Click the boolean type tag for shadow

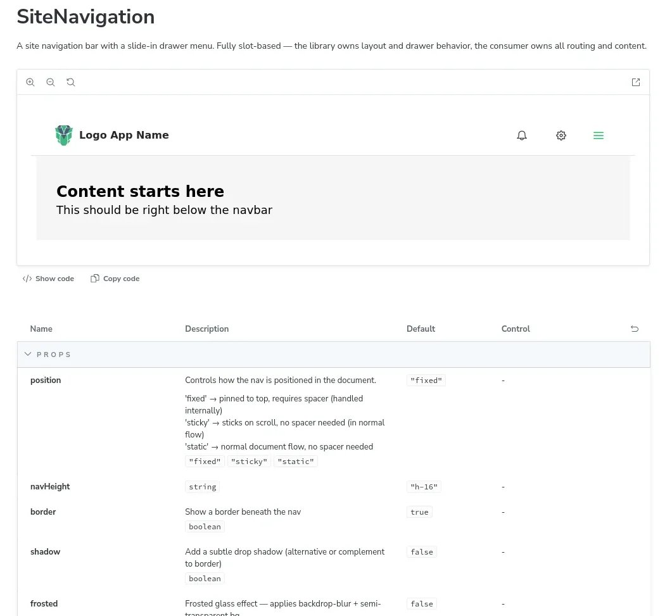(205, 578)
